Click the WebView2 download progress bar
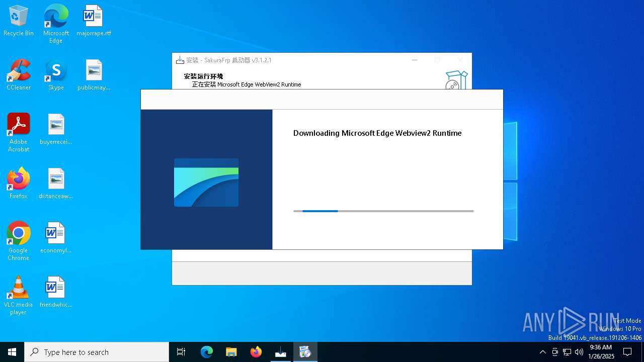The height and width of the screenshot is (362, 644). click(383, 211)
